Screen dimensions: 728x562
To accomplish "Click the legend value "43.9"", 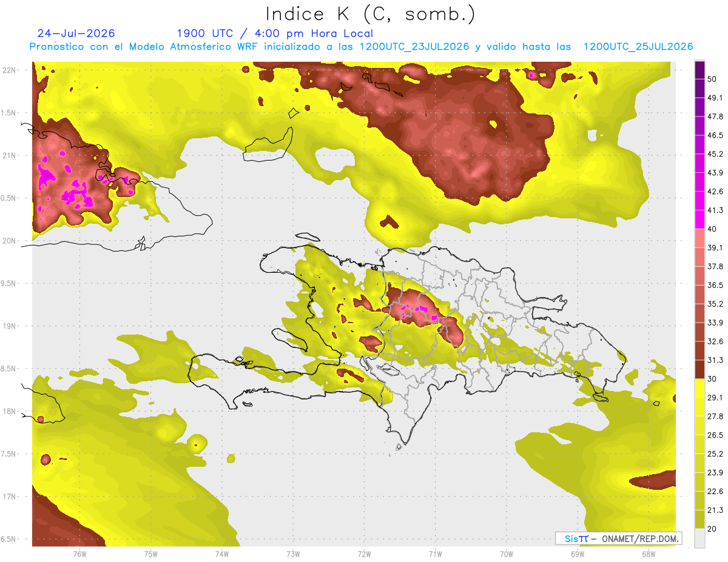I will (715, 173).
